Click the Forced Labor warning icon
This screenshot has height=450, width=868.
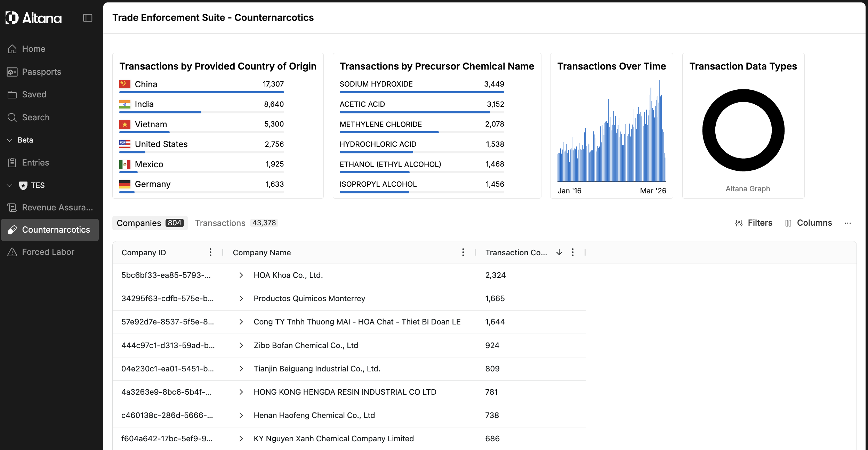tap(12, 252)
